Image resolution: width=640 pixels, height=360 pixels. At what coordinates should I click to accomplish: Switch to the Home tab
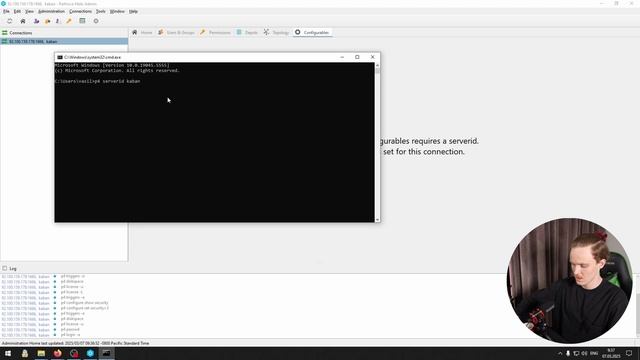(142, 32)
